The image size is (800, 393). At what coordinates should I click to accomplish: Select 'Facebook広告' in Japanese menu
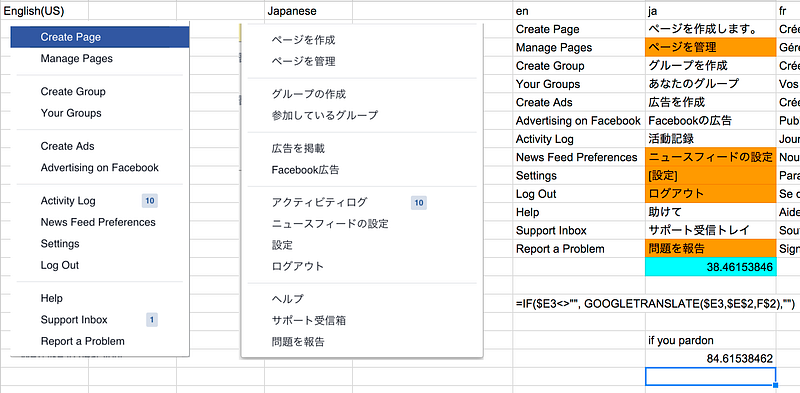pos(305,170)
